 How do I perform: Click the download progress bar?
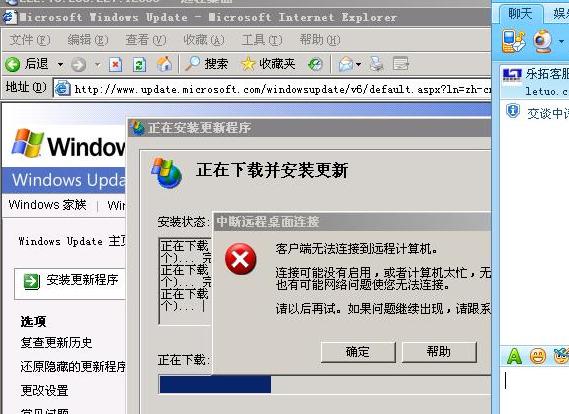coord(325,385)
